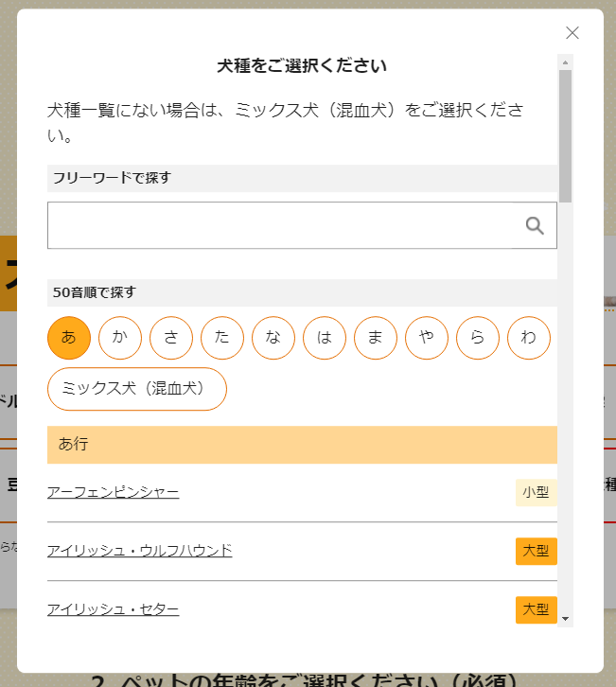Click the scrollbar up arrow
The width and height of the screenshot is (616, 687).
(565, 62)
